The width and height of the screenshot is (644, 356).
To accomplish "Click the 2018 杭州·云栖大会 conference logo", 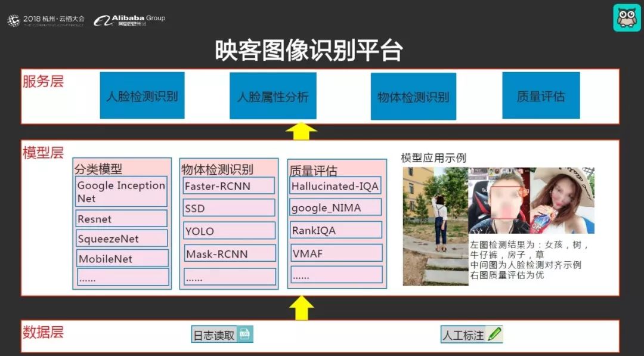I will click(x=46, y=20).
